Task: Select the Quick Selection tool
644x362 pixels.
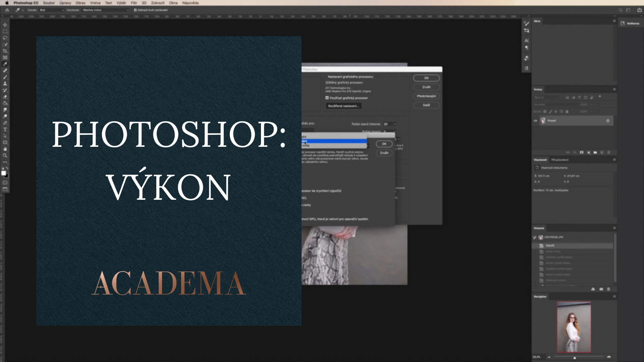Action: click(5, 45)
